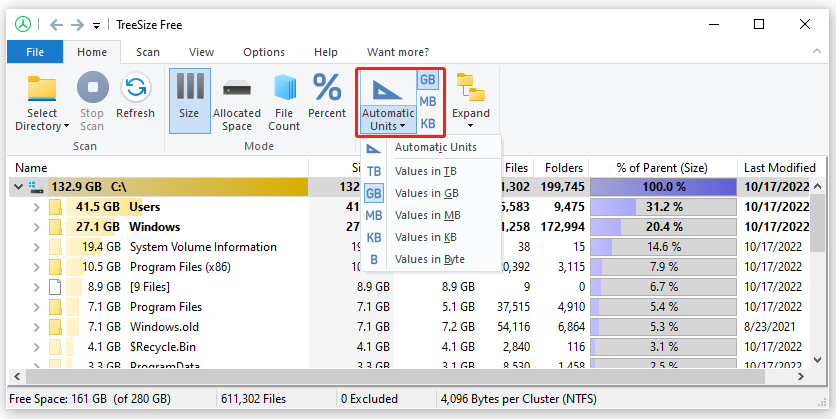
Task: Switch to the Home ribbon tab
Action: coord(92,52)
